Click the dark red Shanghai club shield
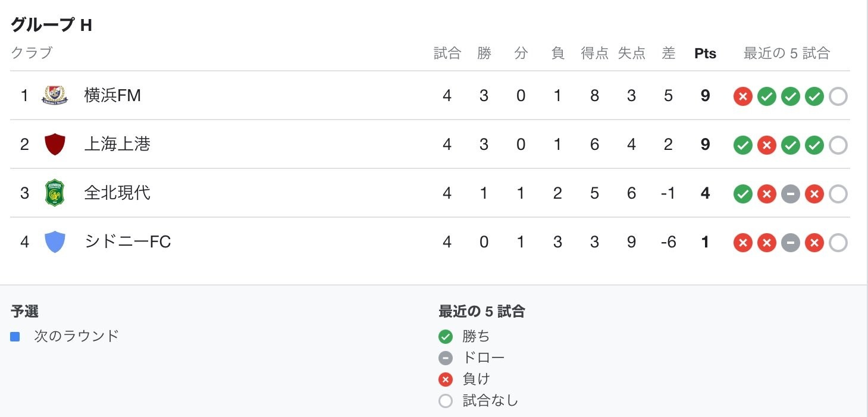This screenshot has width=868, height=417. tap(55, 145)
